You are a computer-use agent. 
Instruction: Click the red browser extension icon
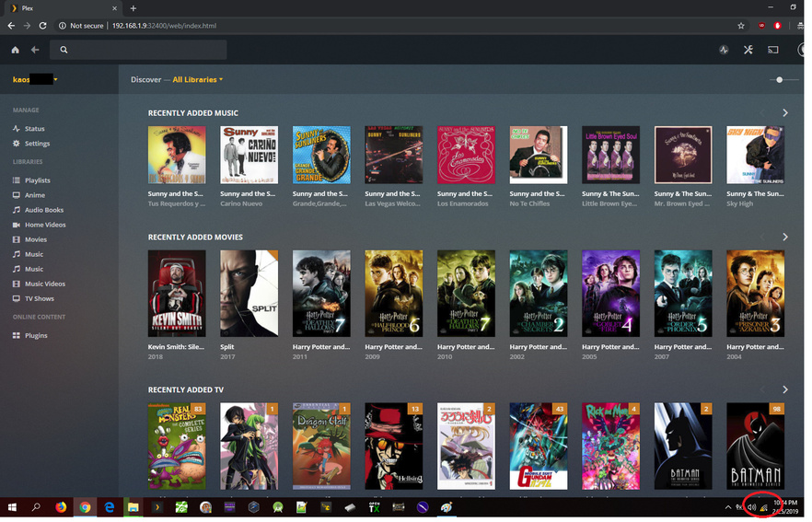777,26
